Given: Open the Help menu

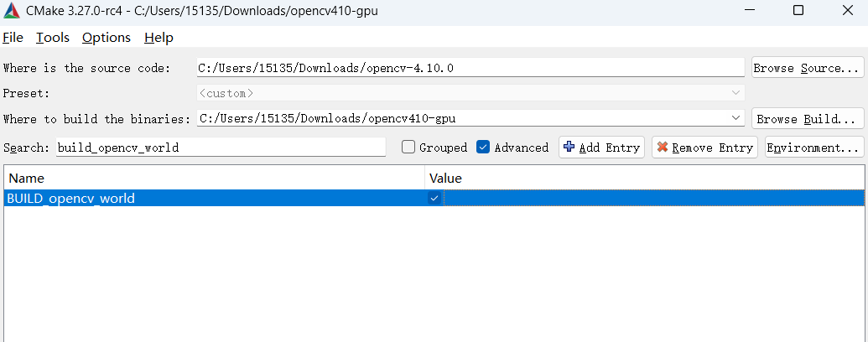Looking at the screenshot, I should (x=159, y=38).
